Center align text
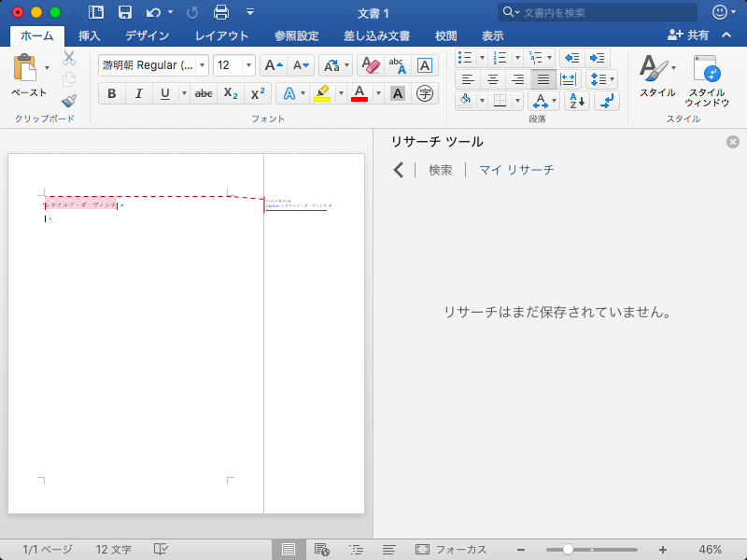747x560 pixels. click(493, 79)
